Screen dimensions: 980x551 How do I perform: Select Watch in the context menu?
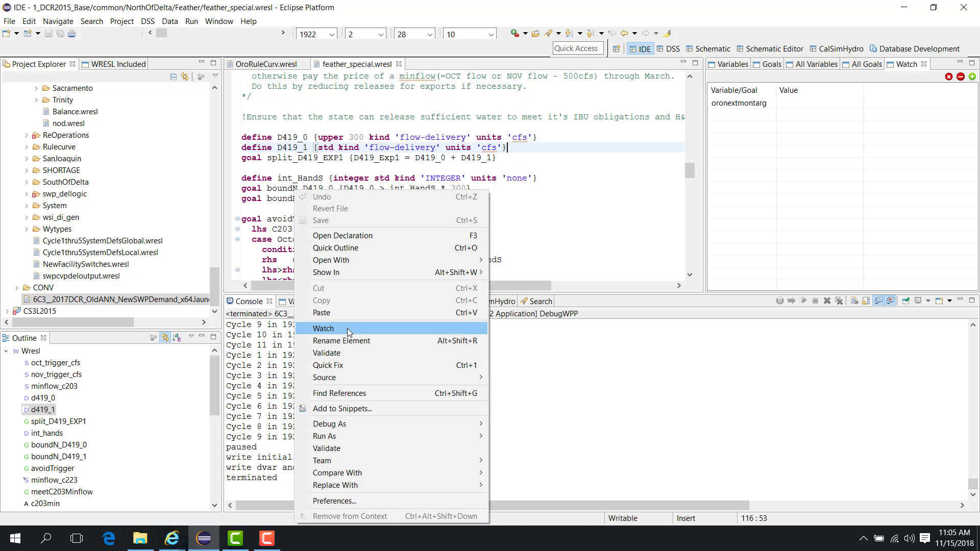(392, 329)
